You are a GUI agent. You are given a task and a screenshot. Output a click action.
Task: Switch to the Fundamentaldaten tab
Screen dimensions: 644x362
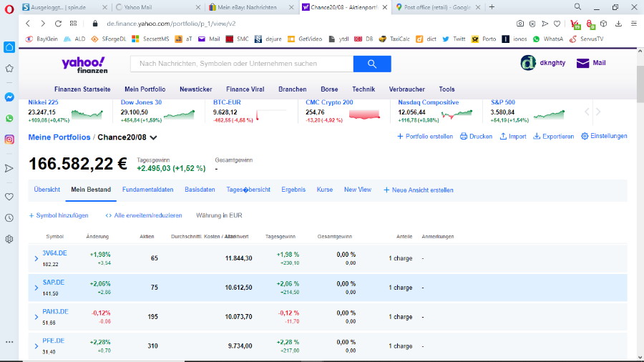147,190
